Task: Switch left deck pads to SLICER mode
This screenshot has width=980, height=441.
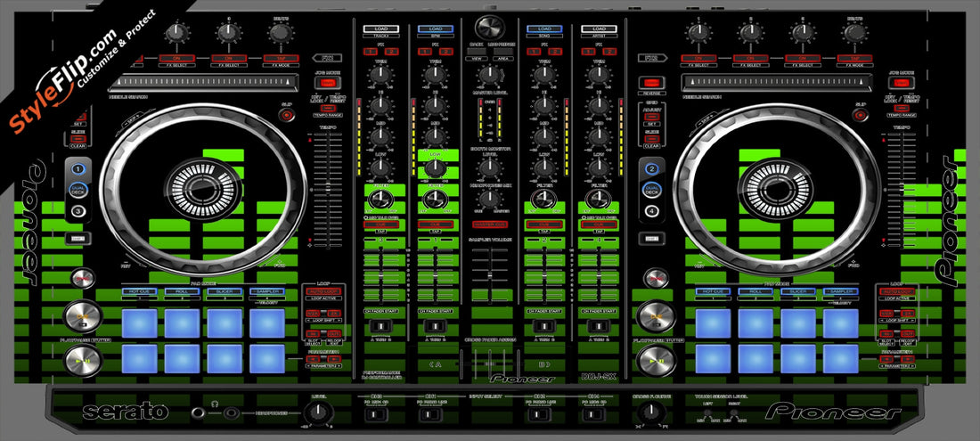Action: coord(225,291)
